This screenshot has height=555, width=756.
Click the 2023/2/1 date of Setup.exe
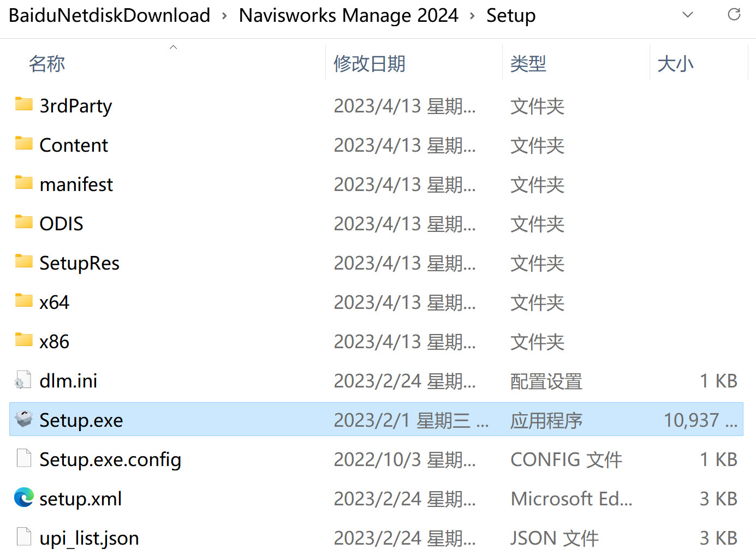(x=412, y=420)
